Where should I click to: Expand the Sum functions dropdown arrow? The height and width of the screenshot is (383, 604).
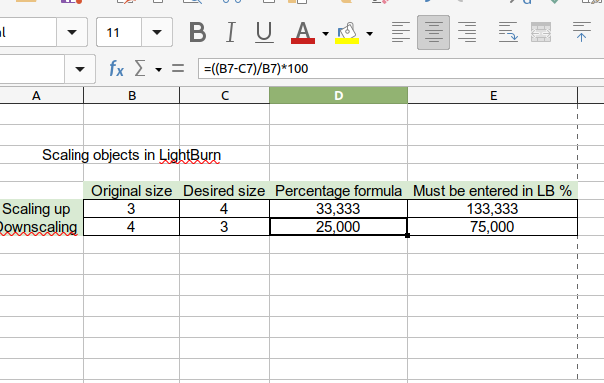tap(159, 70)
